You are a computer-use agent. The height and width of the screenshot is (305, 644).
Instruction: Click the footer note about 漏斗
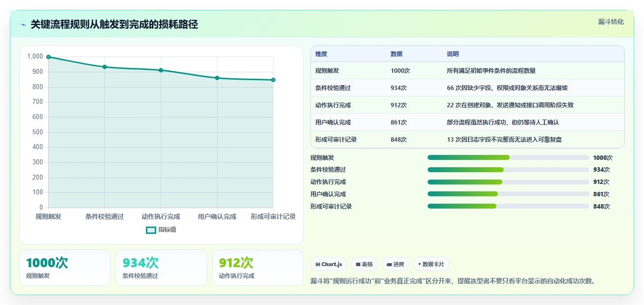point(454,281)
